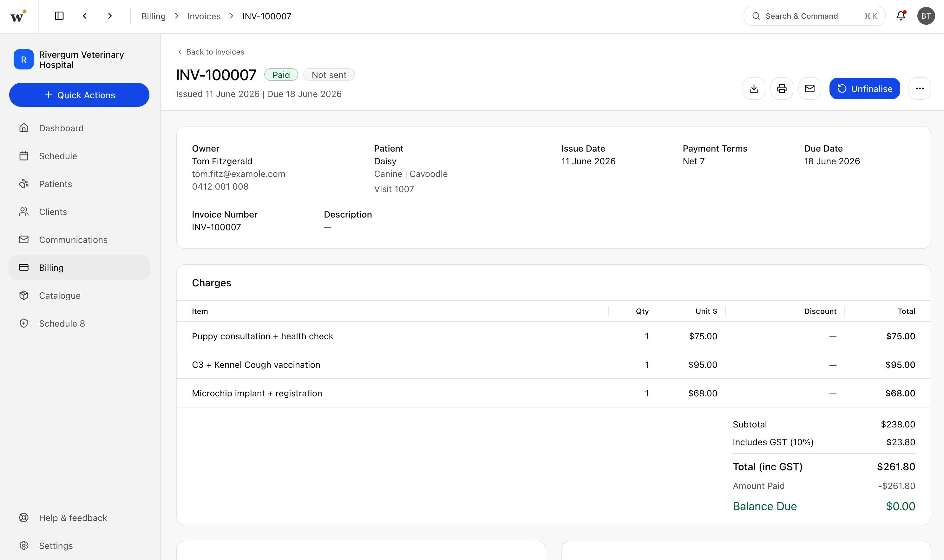Viewport: 944px width, 560px height.
Task: Click the shield icon beside Schedule 8
Action: pyautogui.click(x=24, y=323)
